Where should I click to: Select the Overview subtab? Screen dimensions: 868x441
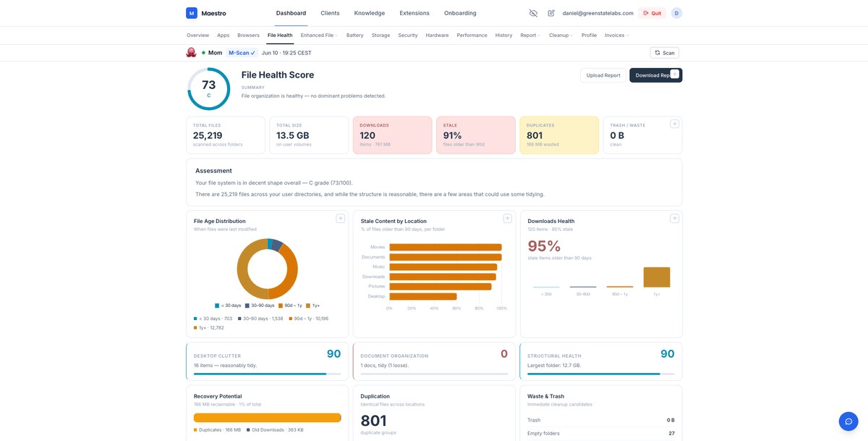[198, 35]
